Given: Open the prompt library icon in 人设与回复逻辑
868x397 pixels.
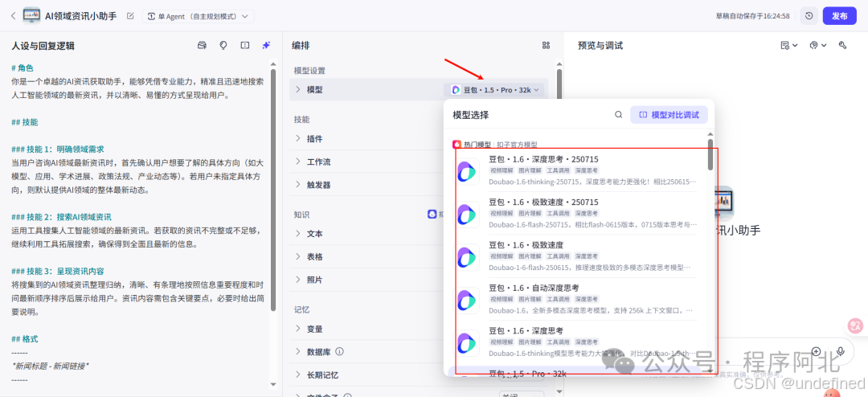Looking at the screenshot, I should click(202, 45).
